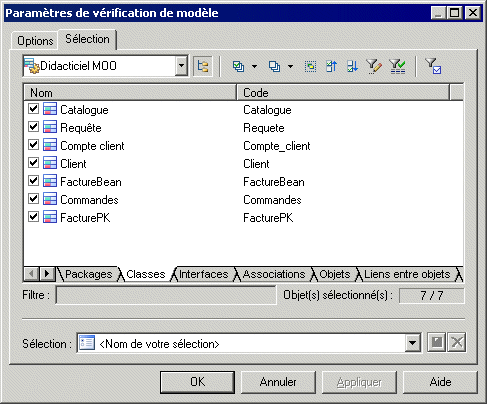Click the Enable Filter icon

397,66
